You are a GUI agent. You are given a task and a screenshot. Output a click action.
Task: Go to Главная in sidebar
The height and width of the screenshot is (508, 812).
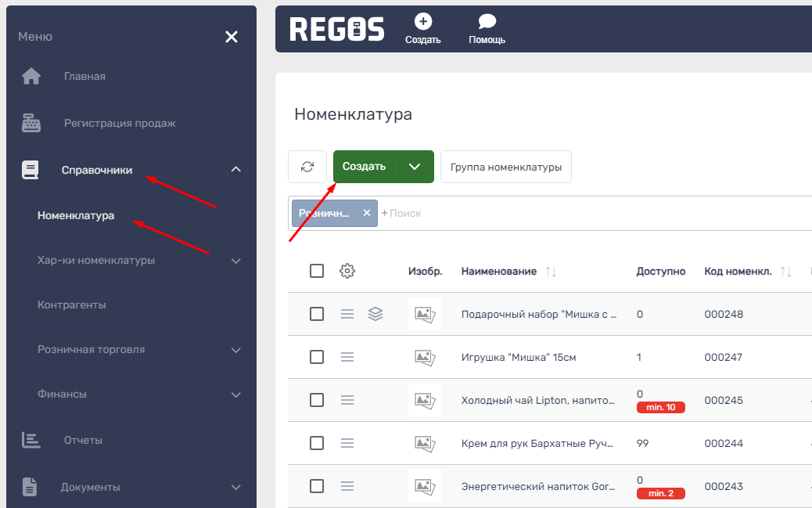pyautogui.click(x=84, y=76)
